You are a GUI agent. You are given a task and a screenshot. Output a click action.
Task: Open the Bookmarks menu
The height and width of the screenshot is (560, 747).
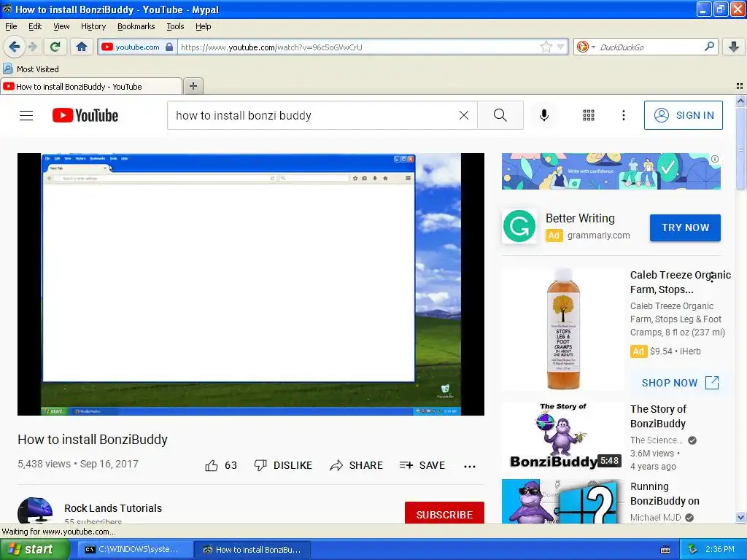(136, 26)
